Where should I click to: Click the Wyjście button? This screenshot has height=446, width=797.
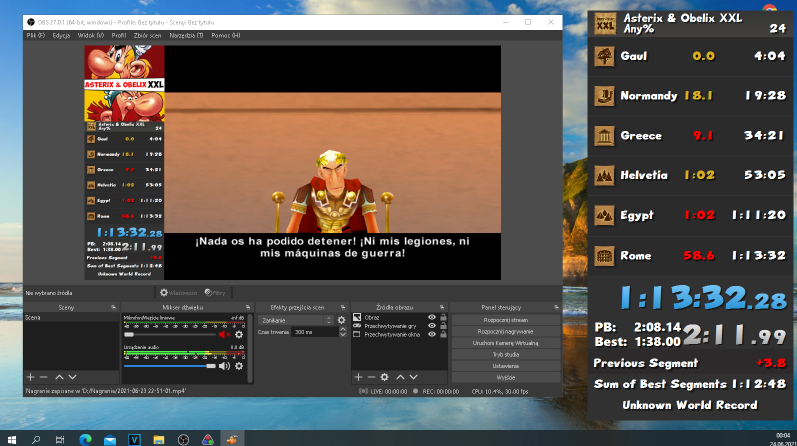[506, 377]
